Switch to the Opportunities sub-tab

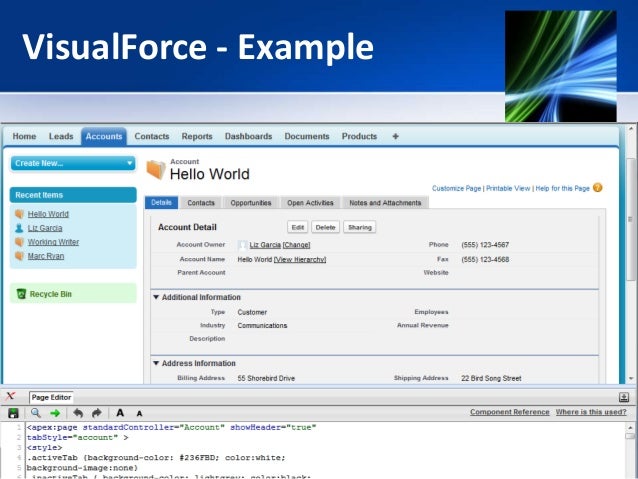tap(251, 203)
